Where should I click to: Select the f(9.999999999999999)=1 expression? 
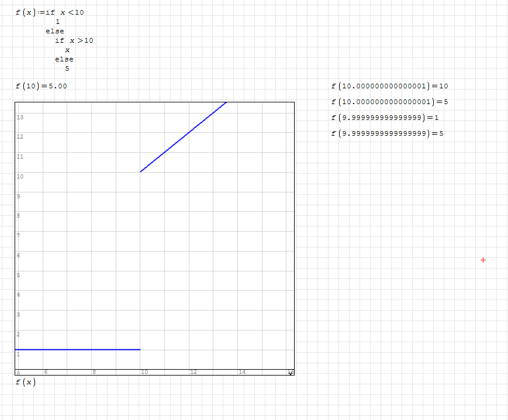[385, 118]
